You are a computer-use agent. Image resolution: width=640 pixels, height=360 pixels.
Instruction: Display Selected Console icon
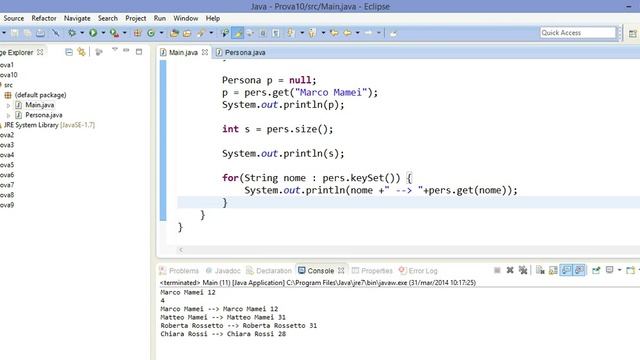[609, 270]
